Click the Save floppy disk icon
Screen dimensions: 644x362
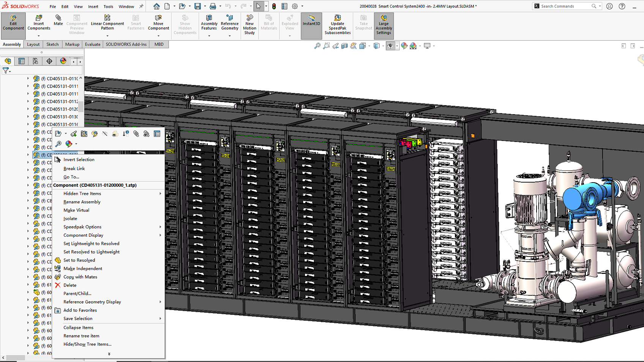(197, 6)
